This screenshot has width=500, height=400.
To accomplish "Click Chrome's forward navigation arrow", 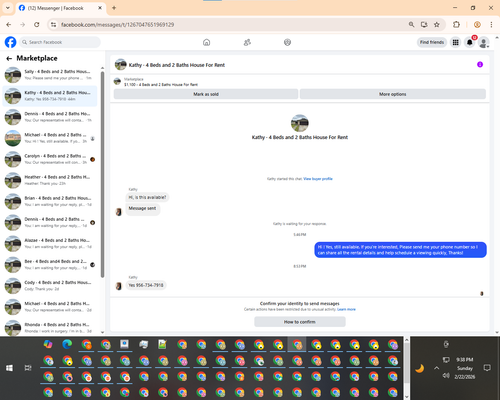I will pos(22,25).
